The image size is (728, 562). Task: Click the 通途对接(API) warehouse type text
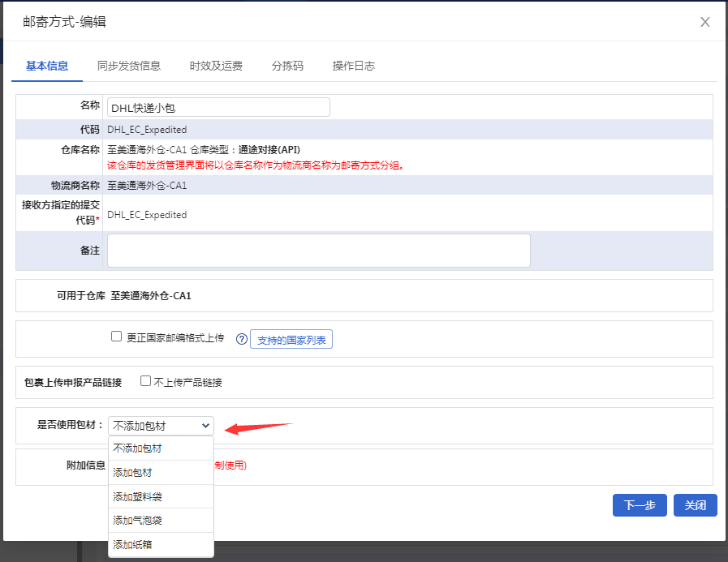269,150
